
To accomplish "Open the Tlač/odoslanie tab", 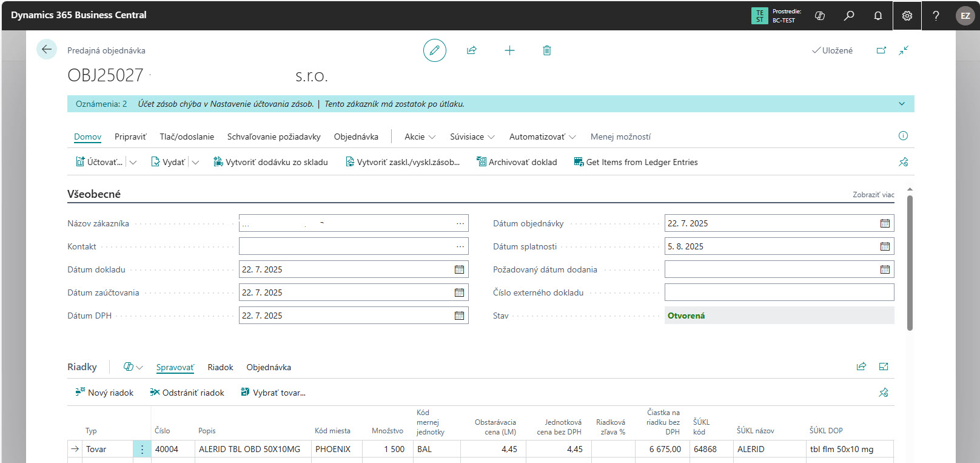I will [187, 137].
